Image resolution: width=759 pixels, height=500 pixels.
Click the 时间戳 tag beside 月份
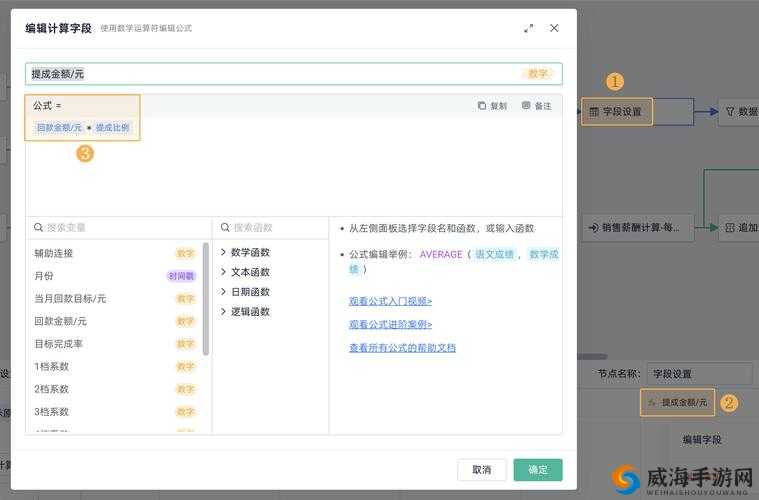(181, 276)
